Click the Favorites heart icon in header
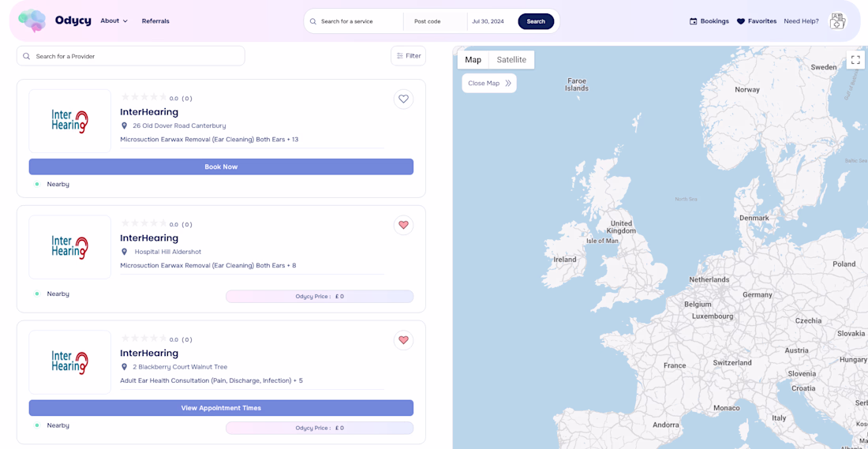Screen dimensions: 868x449 coord(740,21)
